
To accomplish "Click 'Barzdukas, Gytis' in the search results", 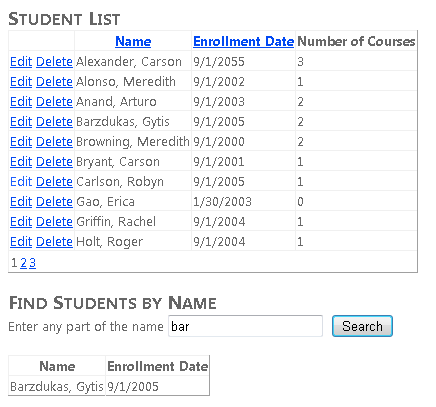I will coord(57,387).
